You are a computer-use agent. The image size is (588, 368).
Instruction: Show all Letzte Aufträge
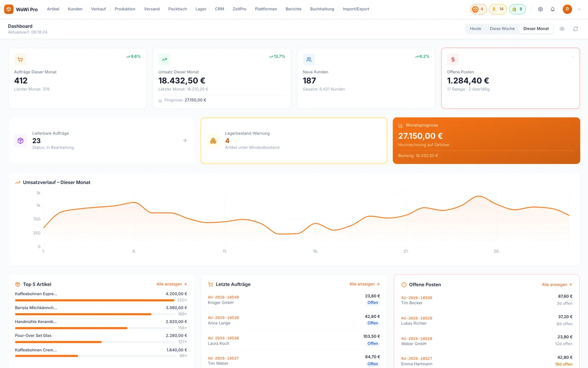click(365, 284)
